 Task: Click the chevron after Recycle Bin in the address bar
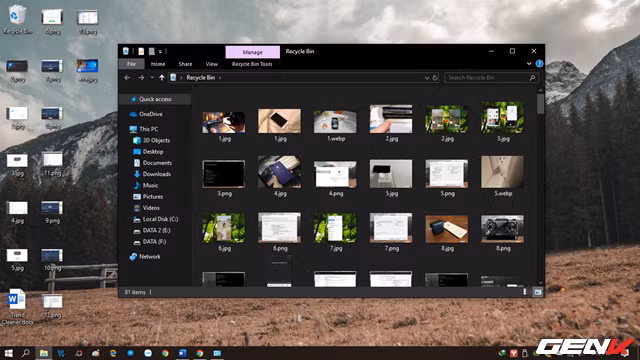click(220, 78)
